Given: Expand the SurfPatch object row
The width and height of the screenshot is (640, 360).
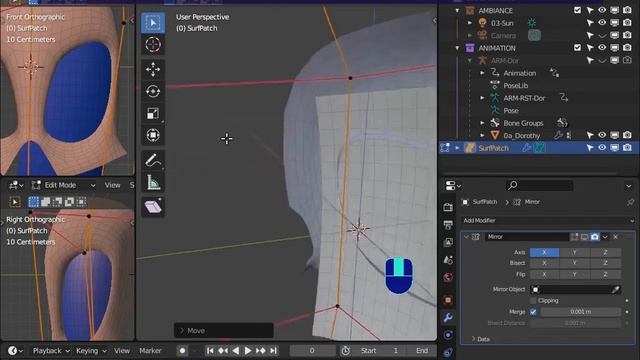Looking at the screenshot, I should click(457, 148).
